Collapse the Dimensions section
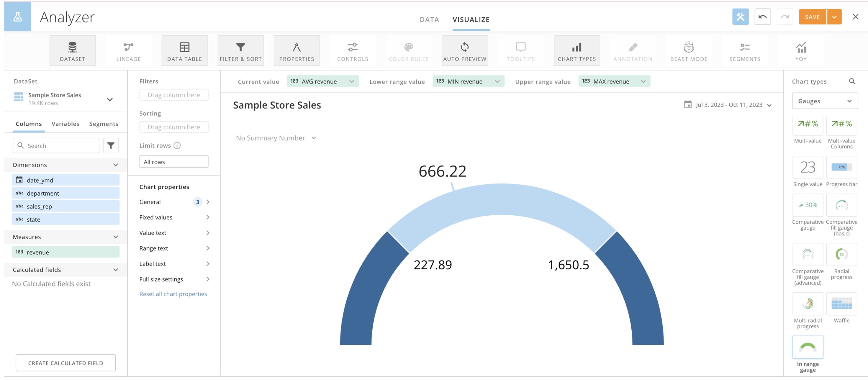Image resolution: width=868 pixels, height=380 pixels. point(116,165)
